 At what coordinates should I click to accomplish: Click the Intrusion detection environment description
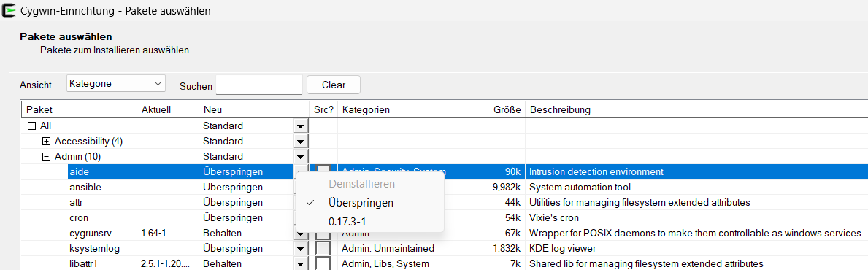596,171
